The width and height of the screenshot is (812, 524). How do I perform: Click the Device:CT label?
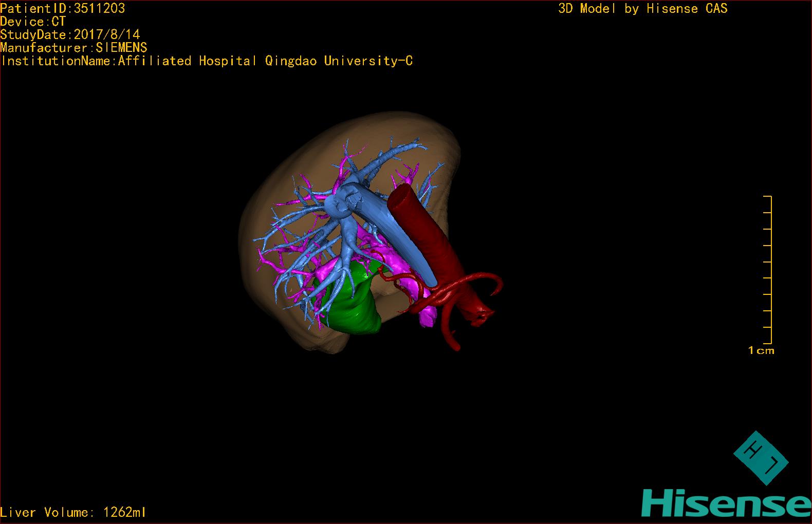(33, 22)
